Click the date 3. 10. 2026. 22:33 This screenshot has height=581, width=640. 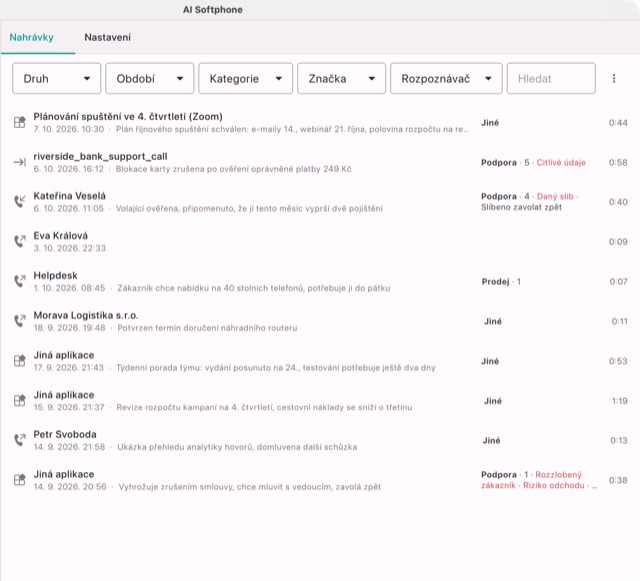click(69, 248)
